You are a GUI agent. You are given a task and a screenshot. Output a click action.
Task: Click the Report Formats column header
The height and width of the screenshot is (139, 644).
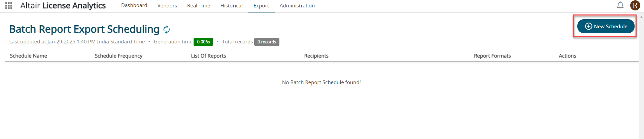click(492, 56)
